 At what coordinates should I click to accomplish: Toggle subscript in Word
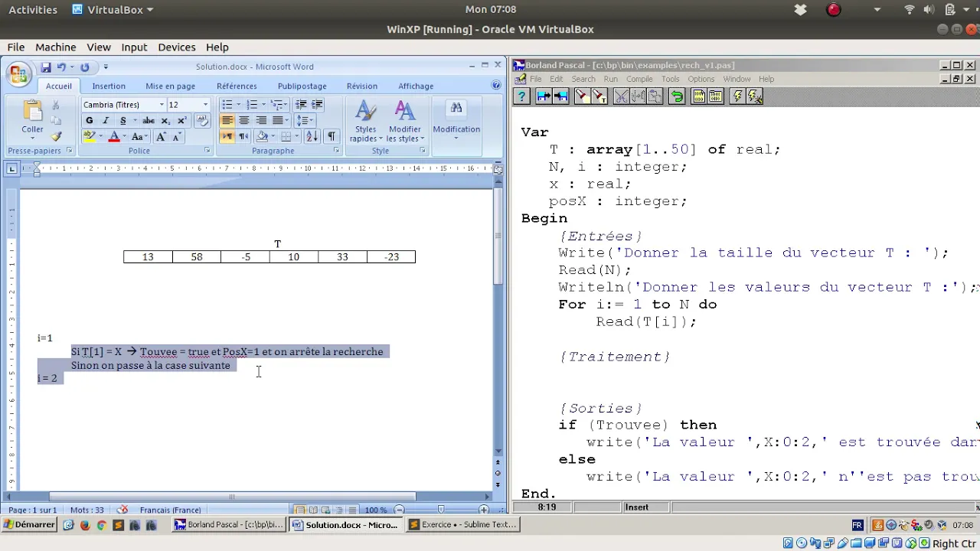coord(165,121)
